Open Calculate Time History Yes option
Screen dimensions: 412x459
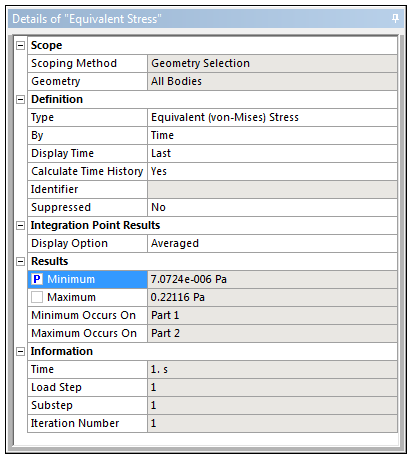point(272,171)
